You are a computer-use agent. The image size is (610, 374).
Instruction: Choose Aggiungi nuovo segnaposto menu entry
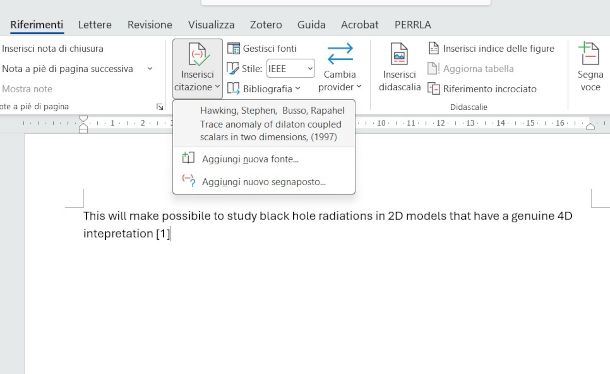[264, 182]
